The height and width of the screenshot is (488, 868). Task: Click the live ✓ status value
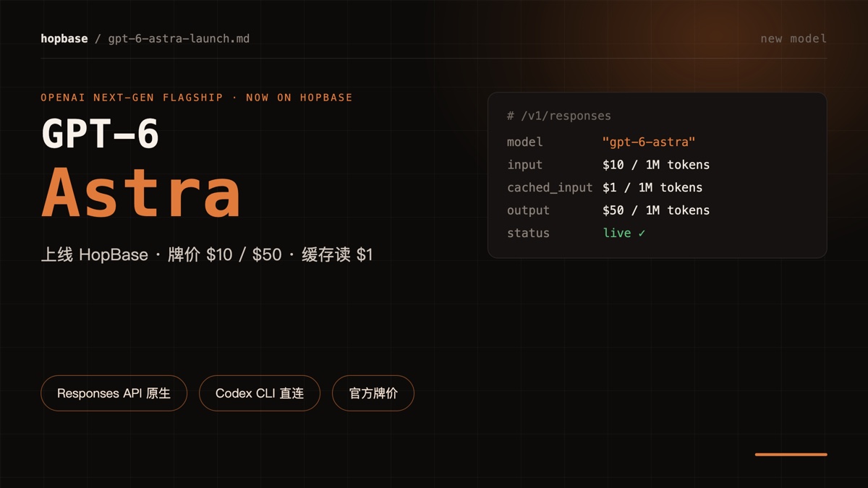click(624, 233)
